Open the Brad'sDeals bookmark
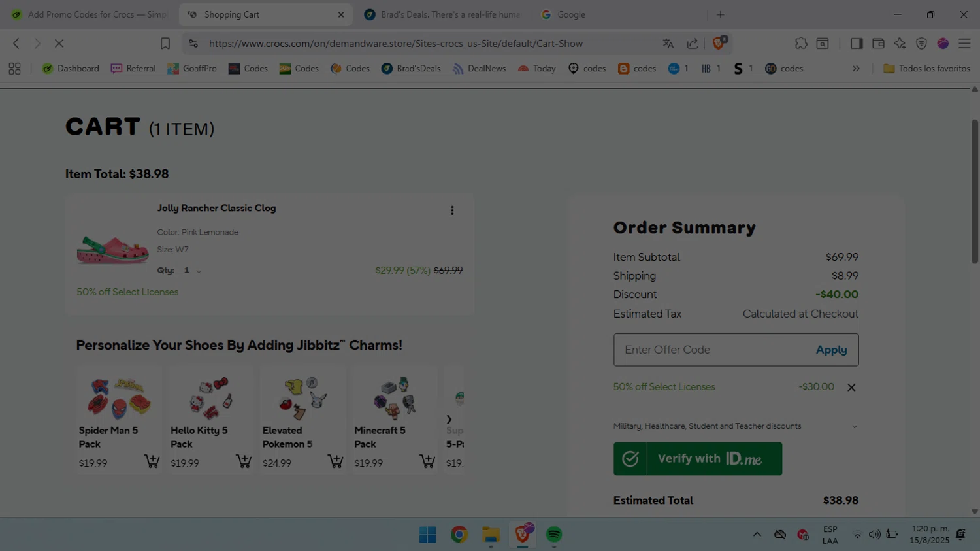 (411, 69)
